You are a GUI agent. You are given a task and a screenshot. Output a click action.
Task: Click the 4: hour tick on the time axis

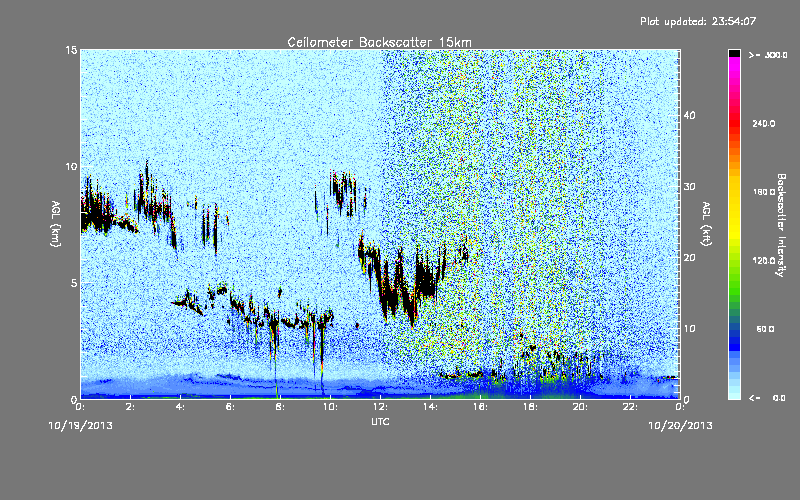pos(180,407)
